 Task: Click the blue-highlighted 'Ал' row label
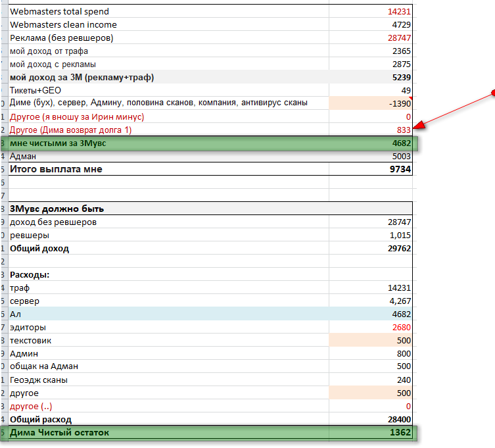[x=16, y=314]
